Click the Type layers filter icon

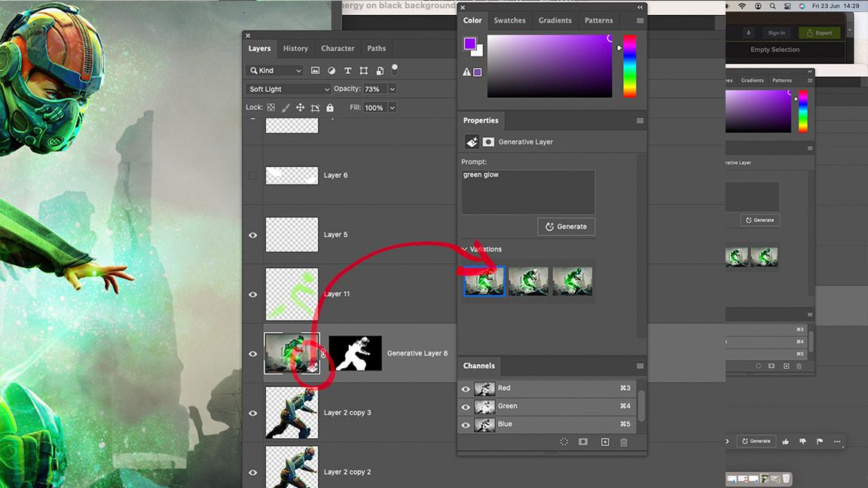[x=347, y=70]
